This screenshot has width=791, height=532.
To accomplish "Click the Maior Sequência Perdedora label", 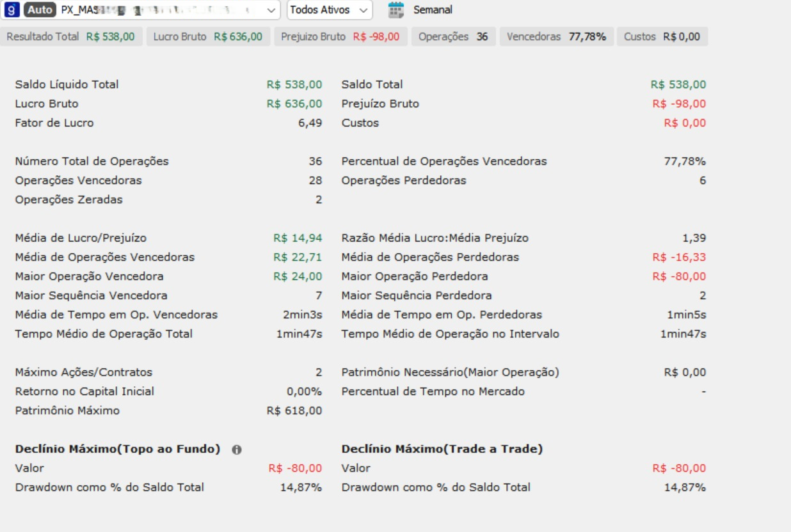I will pyautogui.click(x=417, y=295).
